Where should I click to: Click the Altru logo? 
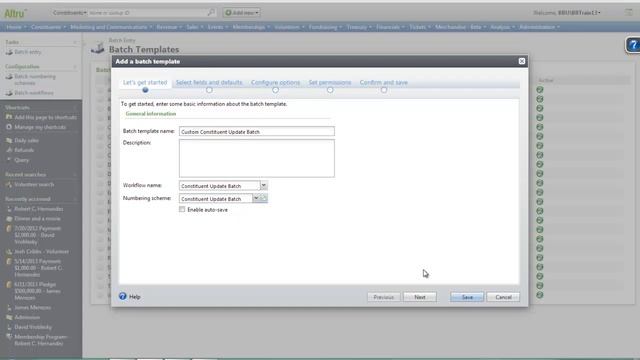[x=16, y=13]
